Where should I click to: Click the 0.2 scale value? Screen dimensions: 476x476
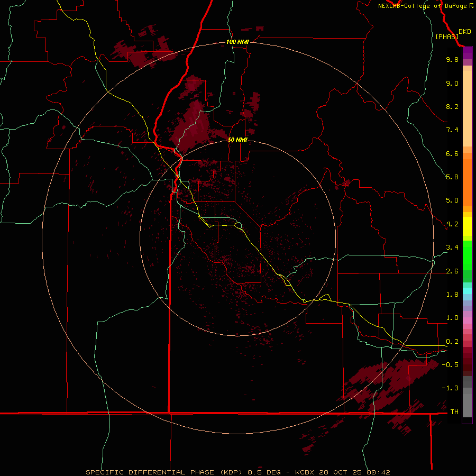point(452,342)
